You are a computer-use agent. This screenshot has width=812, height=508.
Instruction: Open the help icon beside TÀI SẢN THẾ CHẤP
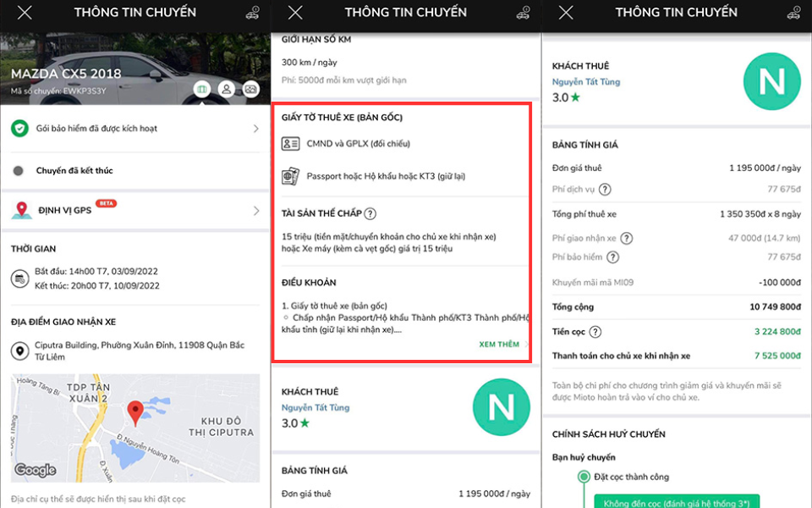click(x=370, y=213)
